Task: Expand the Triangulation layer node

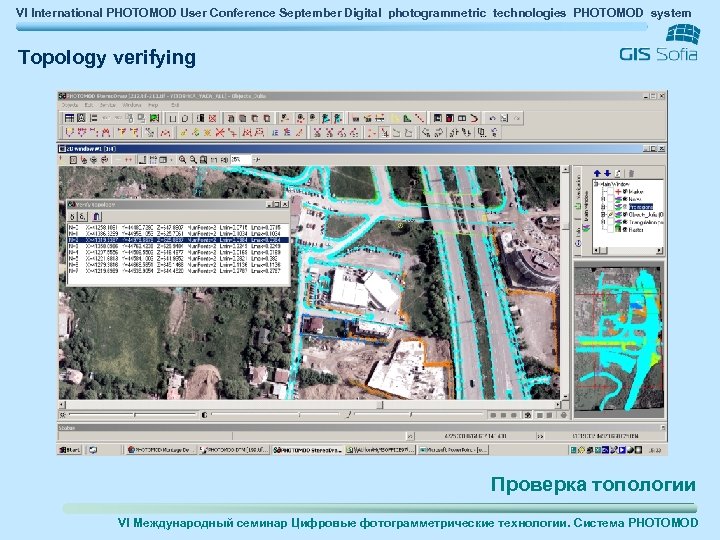Action: pos(603,222)
